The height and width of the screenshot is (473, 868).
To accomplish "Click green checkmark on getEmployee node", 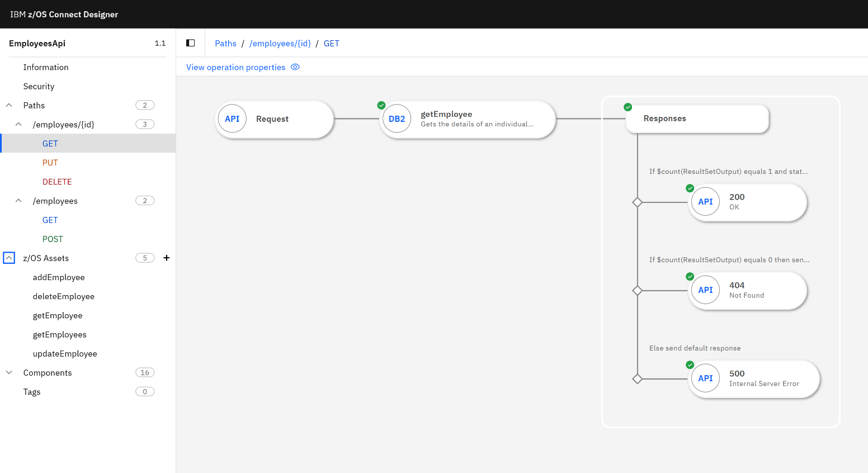I will tap(381, 105).
